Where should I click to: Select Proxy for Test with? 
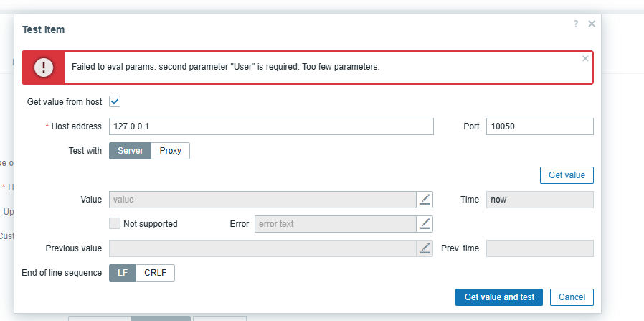click(x=171, y=151)
